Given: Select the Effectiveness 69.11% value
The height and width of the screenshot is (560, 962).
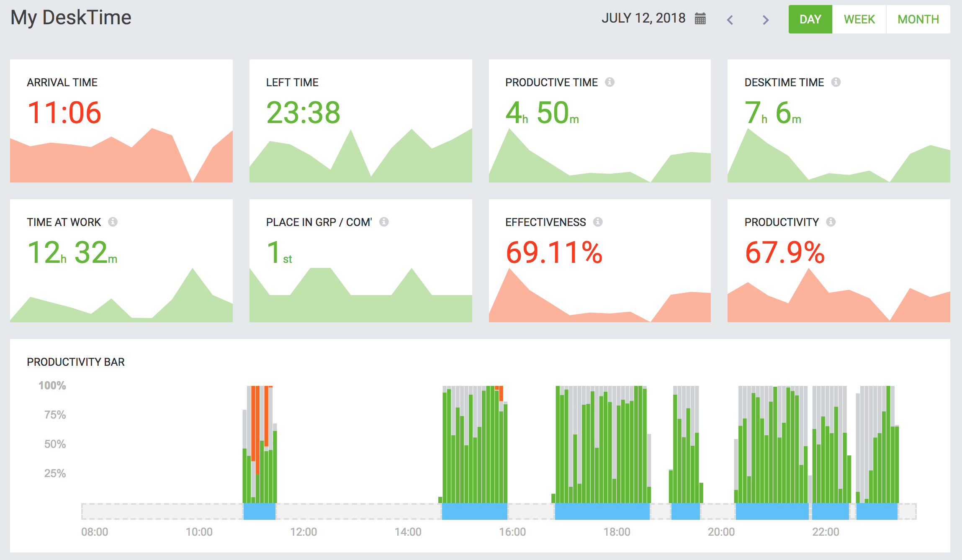Looking at the screenshot, I should click(x=554, y=253).
